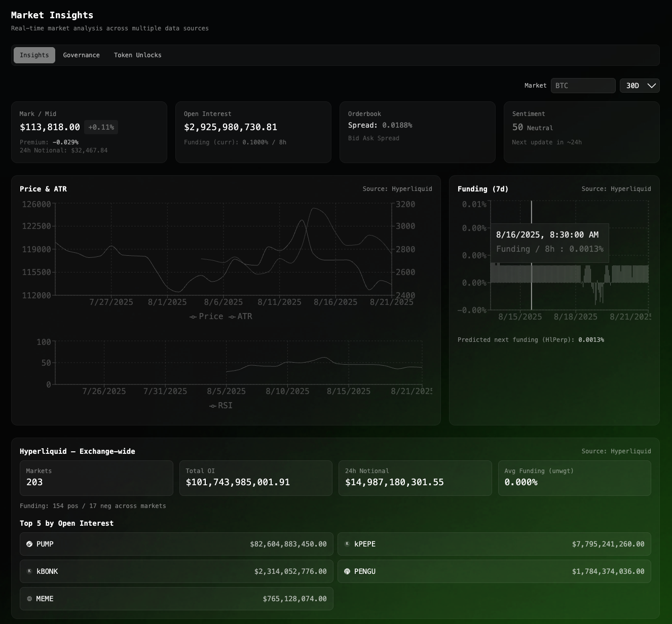Click the MEME token icon

[29, 599]
